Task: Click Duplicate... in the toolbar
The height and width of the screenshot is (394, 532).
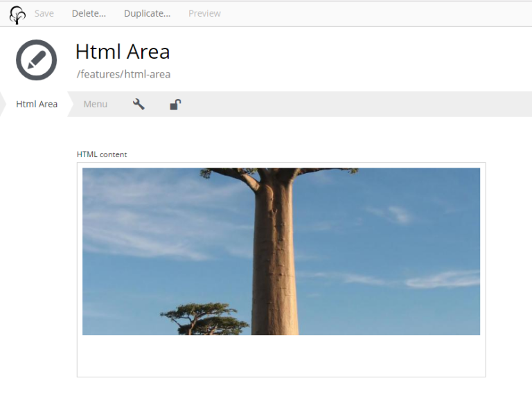Action: click(147, 13)
